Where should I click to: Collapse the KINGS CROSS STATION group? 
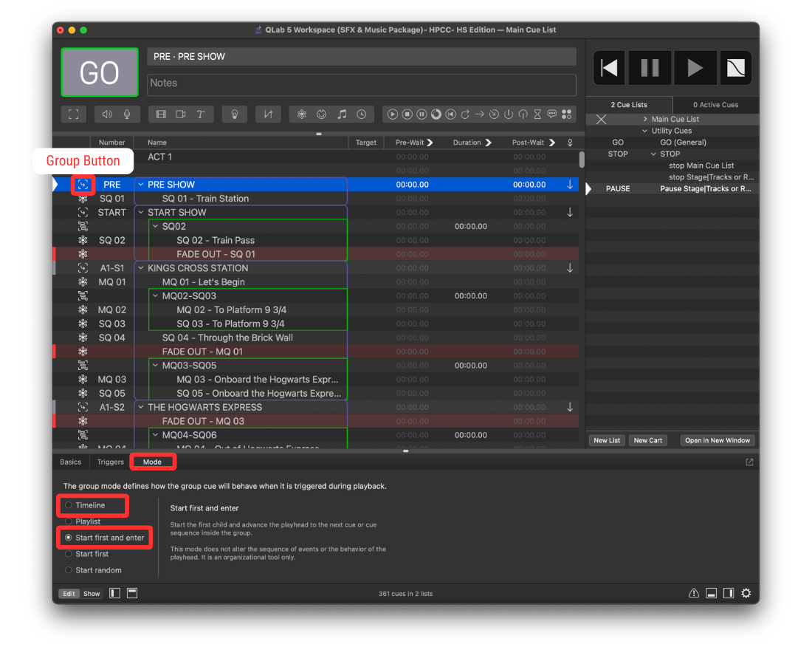pos(140,267)
